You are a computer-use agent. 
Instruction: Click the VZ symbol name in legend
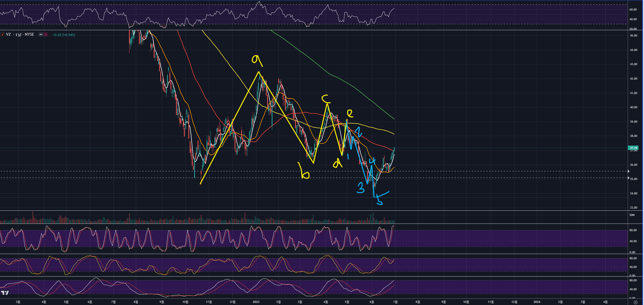[x=8, y=34]
